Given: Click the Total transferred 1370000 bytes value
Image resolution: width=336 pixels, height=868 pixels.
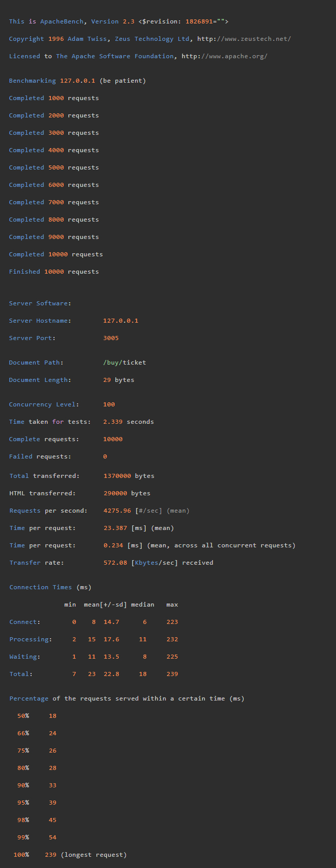Looking at the screenshot, I should [128, 476].
